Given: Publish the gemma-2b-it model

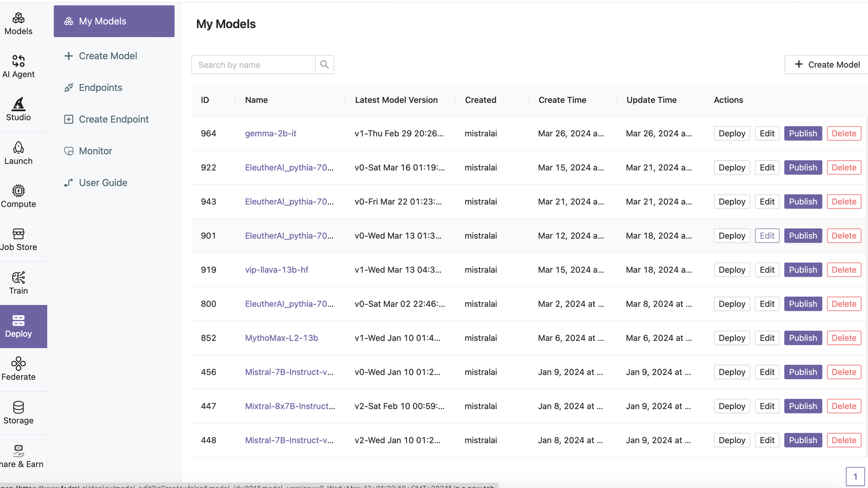Looking at the screenshot, I should point(802,133).
